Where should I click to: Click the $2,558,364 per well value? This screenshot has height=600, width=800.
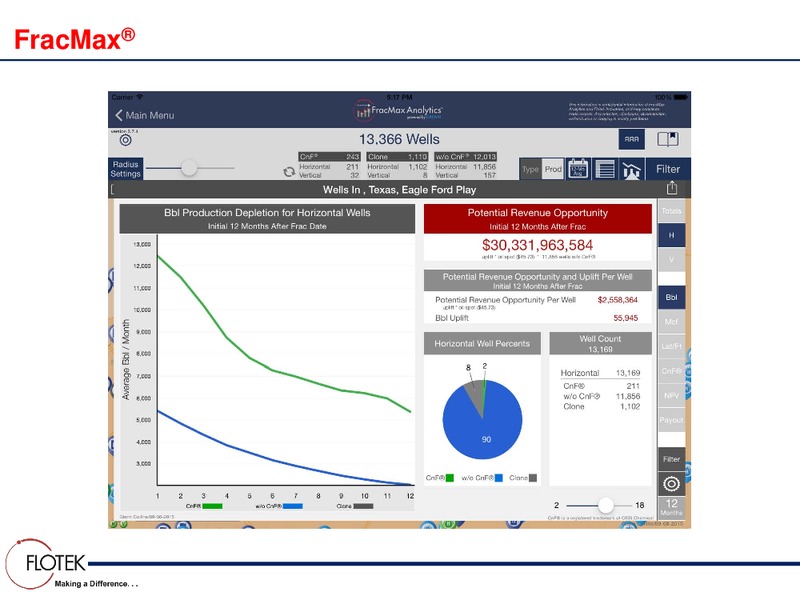coord(617,300)
